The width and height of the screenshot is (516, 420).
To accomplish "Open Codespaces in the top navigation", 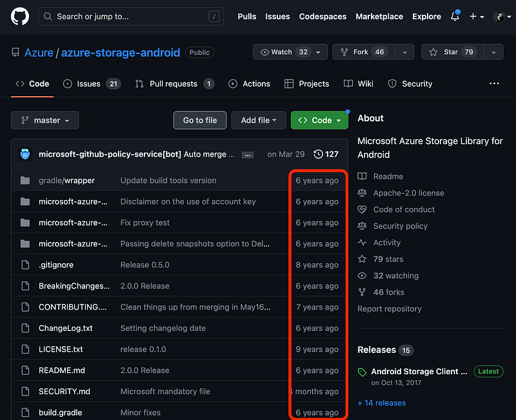I will pos(322,17).
